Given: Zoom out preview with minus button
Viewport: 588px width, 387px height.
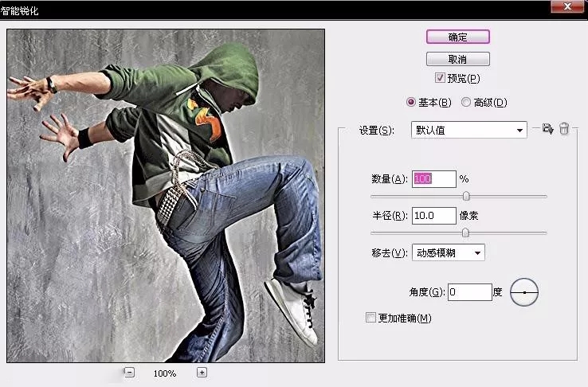Looking at the screenshot, I should [129, 373].
